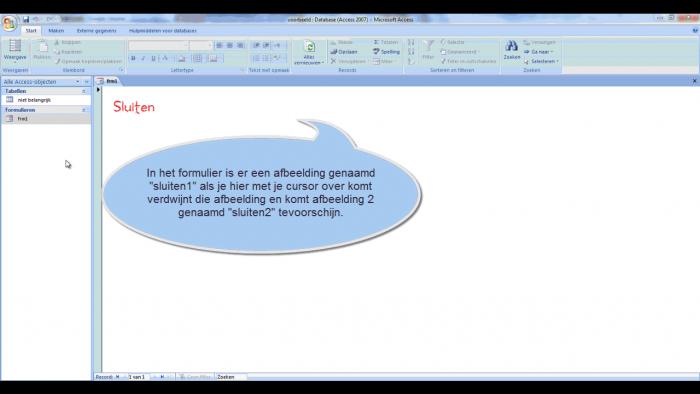Open the Alle Access-objecten dropdown
The height and width of the screenshot is (394, 700).
77,82
